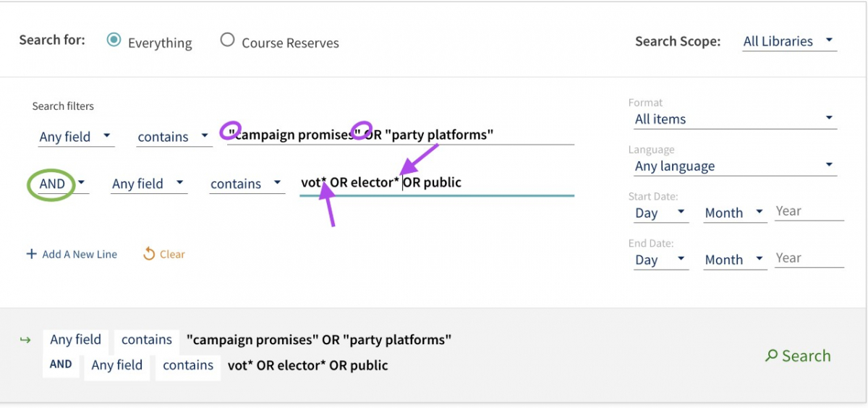Viewport: 868px width, 408px height.
Task: Open the Start Date Month dropdown
Action: (x=735, y=213)
